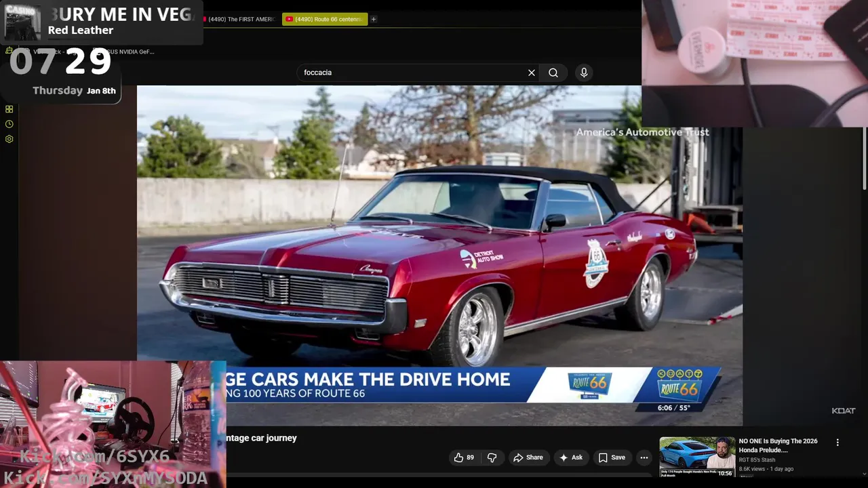
Task: Open sidebar history clock icon
Action: click(x=9, y=124)
